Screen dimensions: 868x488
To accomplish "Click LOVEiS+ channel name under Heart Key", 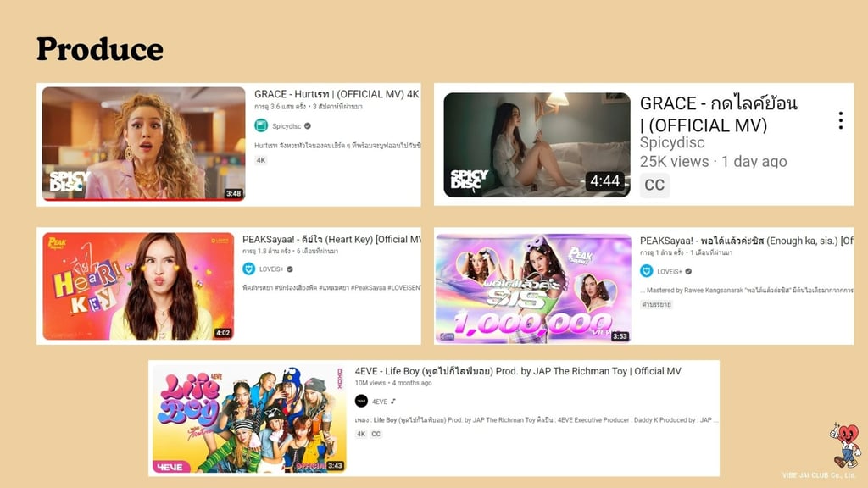I will click(271, 269).
